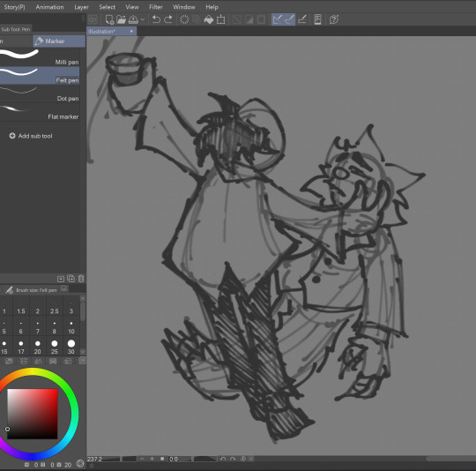The height and width of the screenshot is (471, 476).
Task: Select the Milli pen sub tool
Action: (40, 56)
